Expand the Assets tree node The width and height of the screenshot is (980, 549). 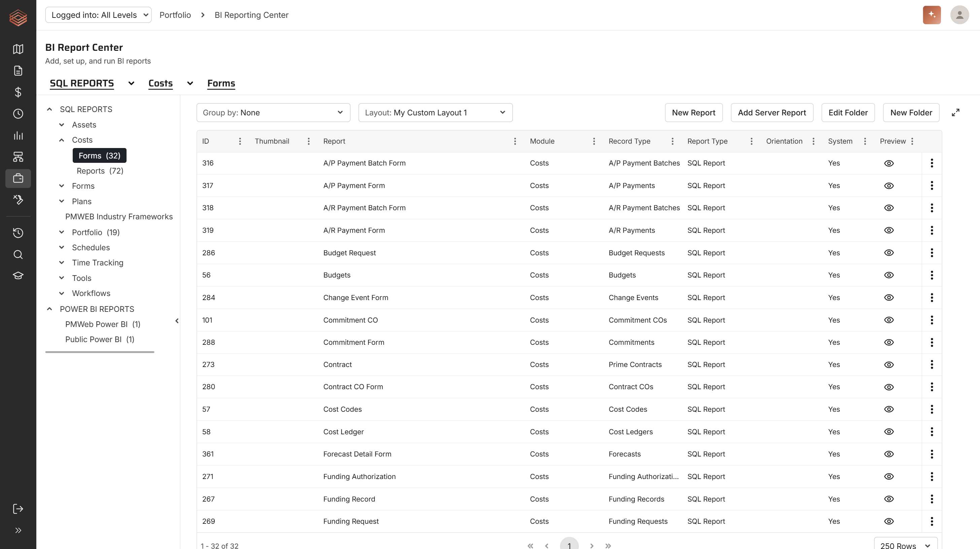pos(62,125)
